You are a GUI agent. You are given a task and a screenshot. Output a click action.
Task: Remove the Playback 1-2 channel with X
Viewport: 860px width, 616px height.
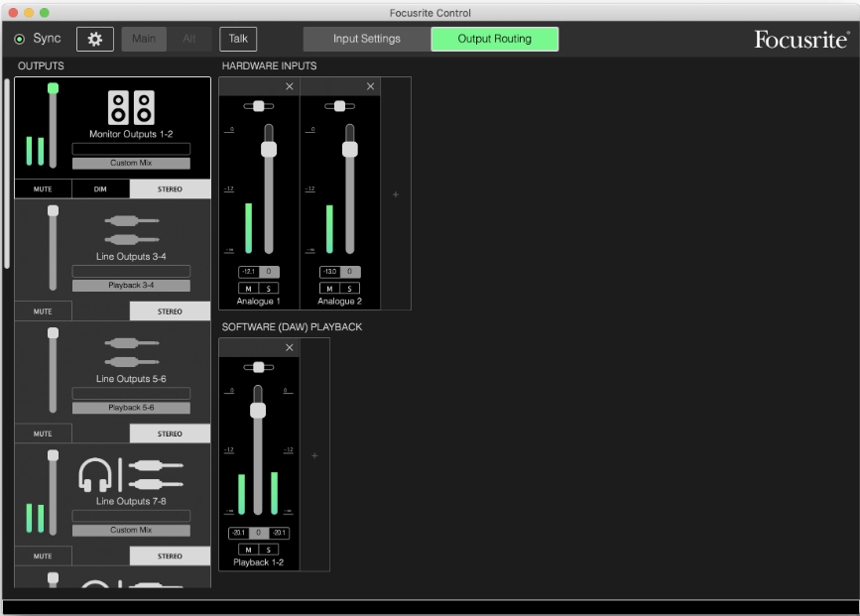pos(290,347)
